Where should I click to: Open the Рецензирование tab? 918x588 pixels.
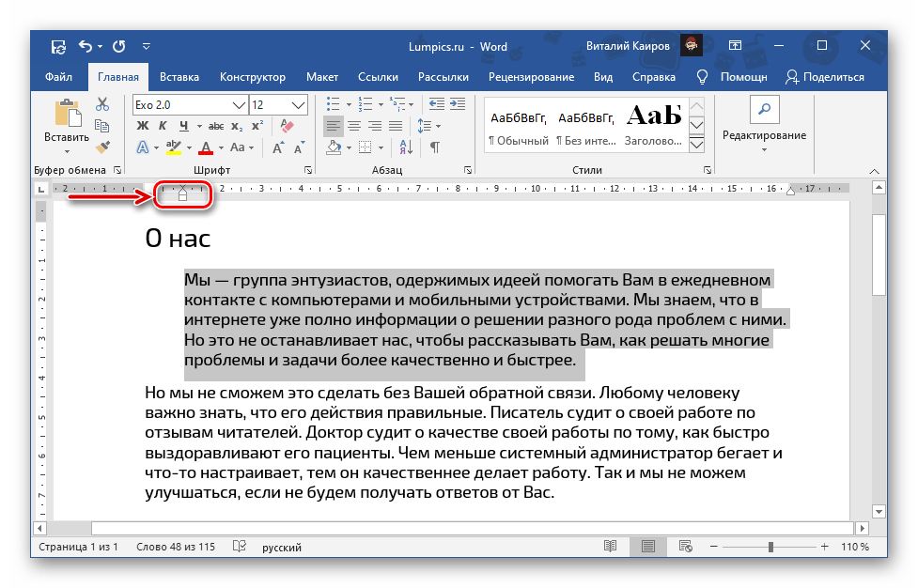coord(531,77)
